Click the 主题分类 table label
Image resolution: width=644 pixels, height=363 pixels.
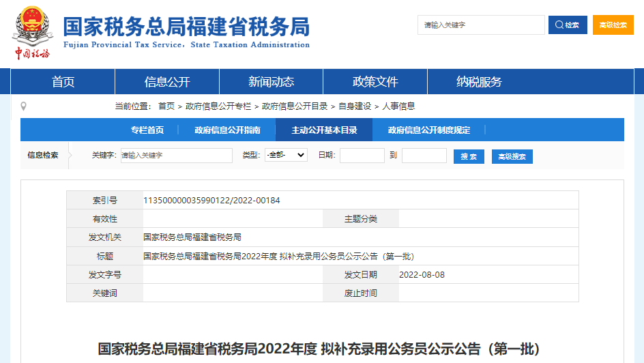pos(361,219)
